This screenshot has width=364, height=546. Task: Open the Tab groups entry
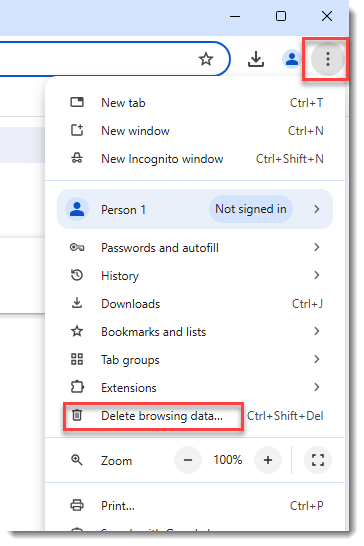tap(195, 359)
